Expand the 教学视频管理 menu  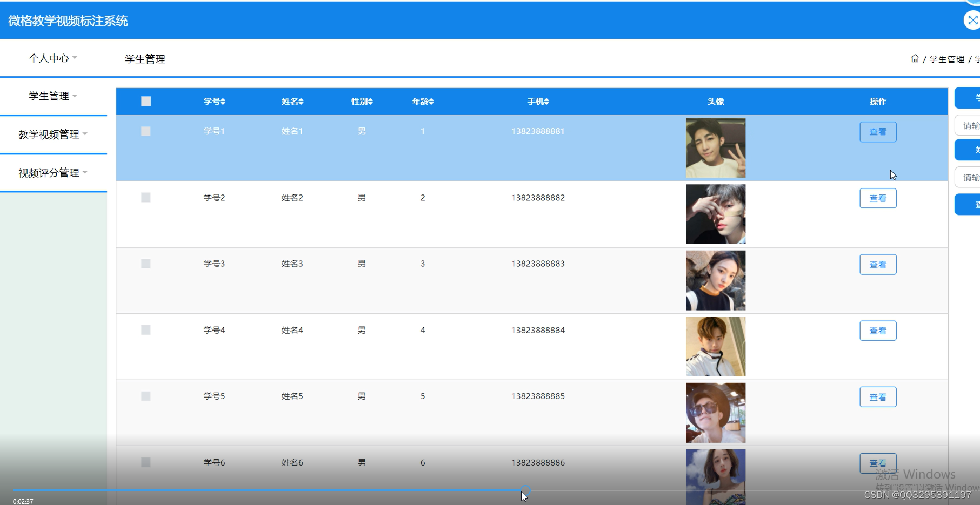(53, 134)
